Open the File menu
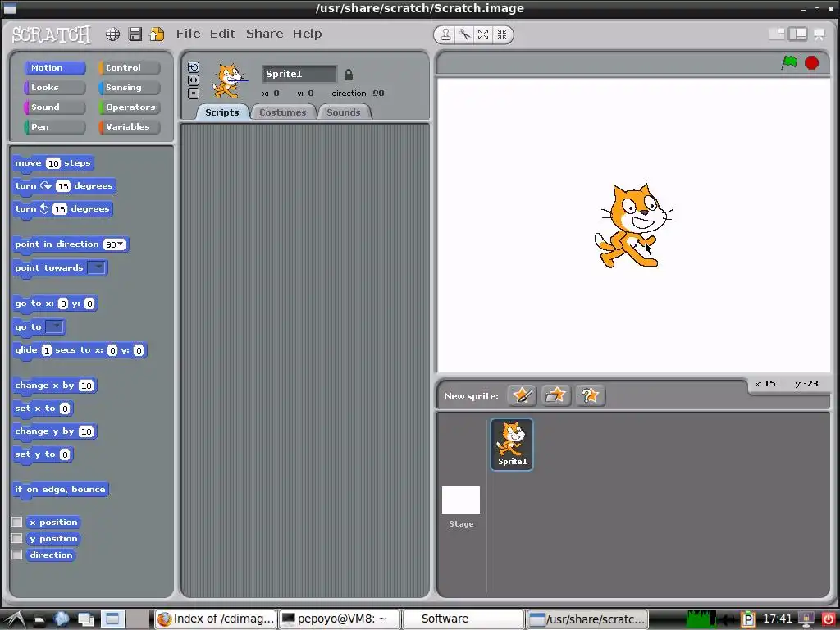This screenshot has height=630, width=840. point(189,34)
